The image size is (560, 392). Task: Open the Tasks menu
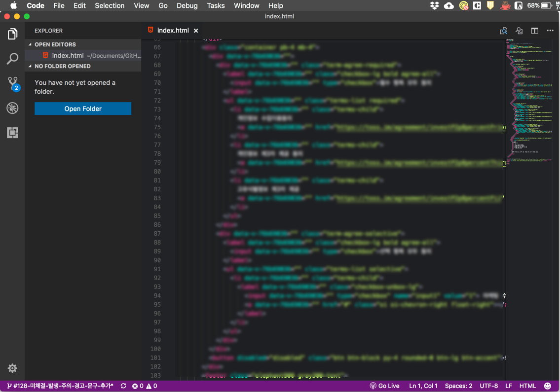[x=216, y=5]
